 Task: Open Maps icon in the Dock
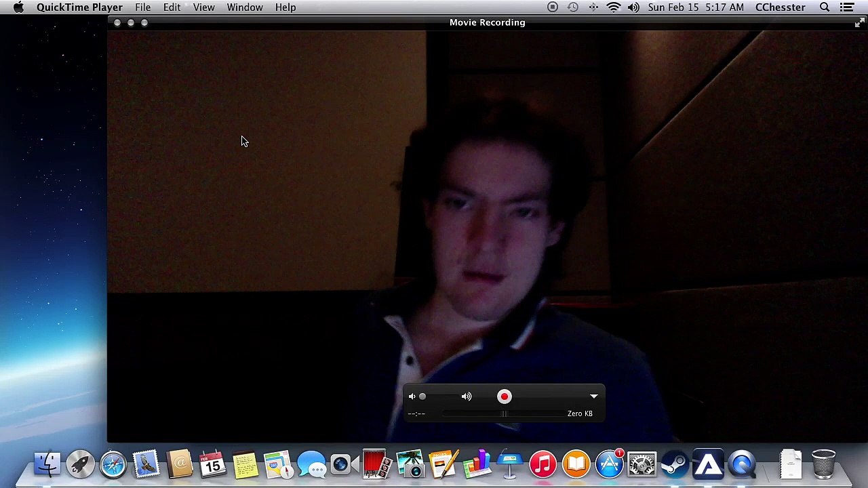point(278,465)
